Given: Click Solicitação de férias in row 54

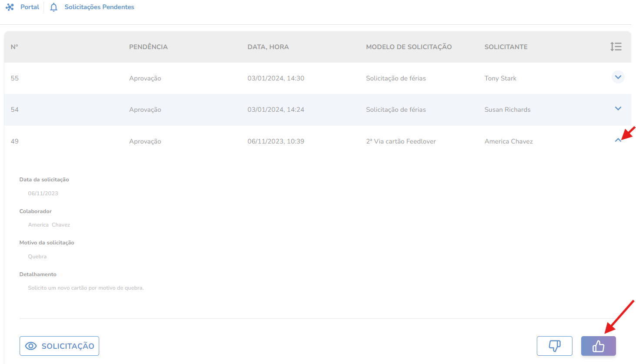Looking at the screenshot, I should [396, 110].
